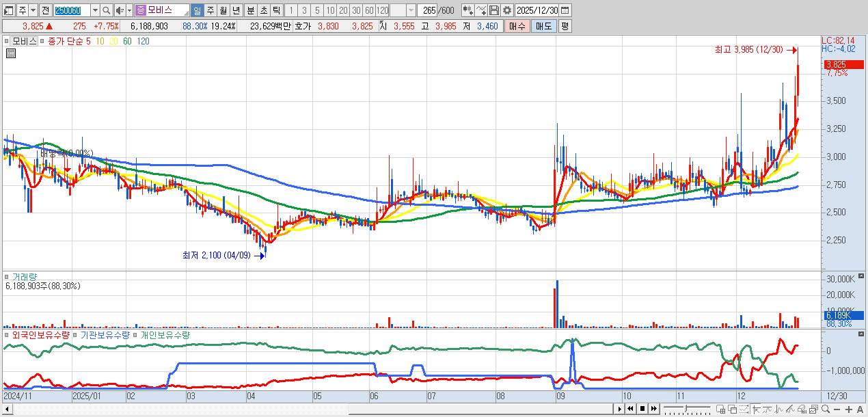Toggle the 개인보유수량 legend box

[137, 335]
